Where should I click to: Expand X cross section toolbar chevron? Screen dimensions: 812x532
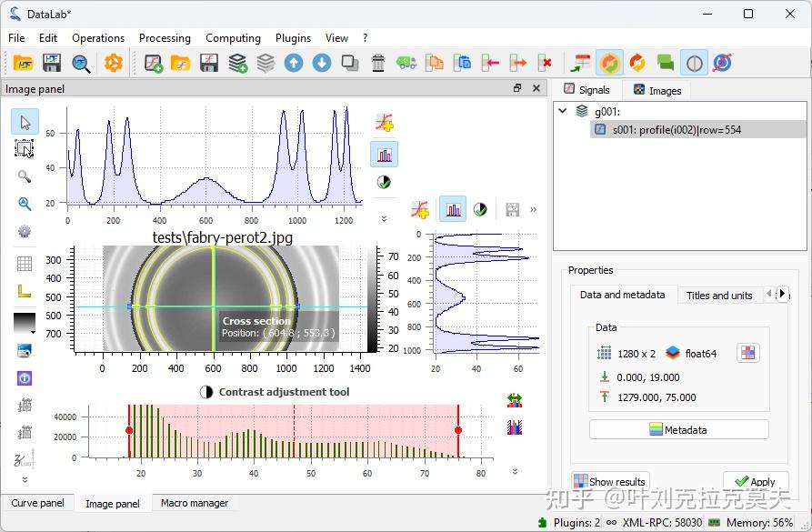coord(384,218)
